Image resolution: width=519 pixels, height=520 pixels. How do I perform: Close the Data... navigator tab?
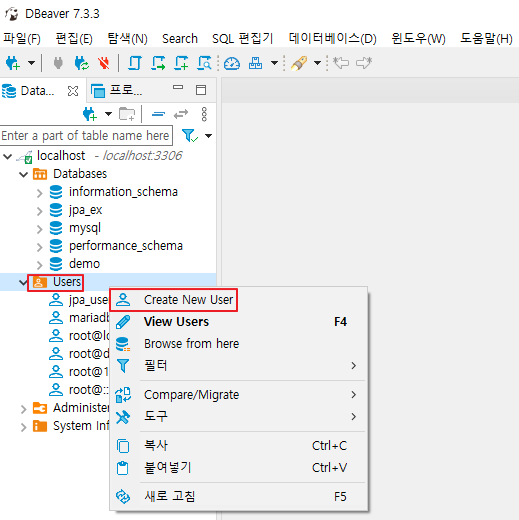pyautogui.click(x=73, y=91)
